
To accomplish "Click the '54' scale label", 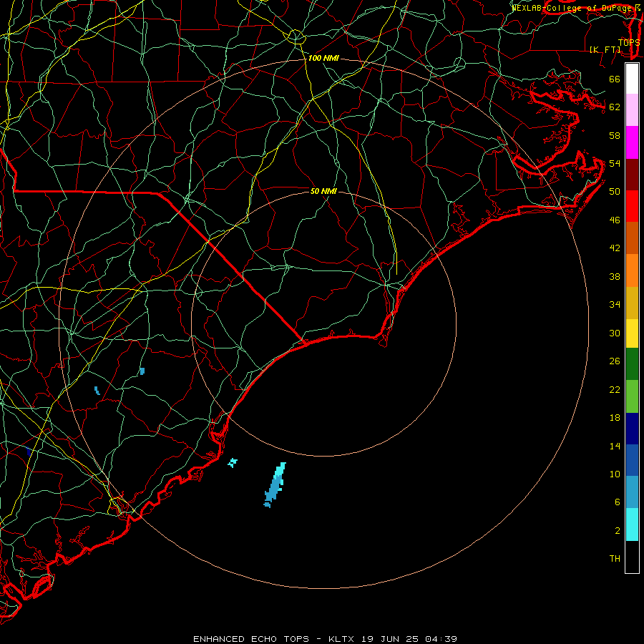I will tap(615, 163).
